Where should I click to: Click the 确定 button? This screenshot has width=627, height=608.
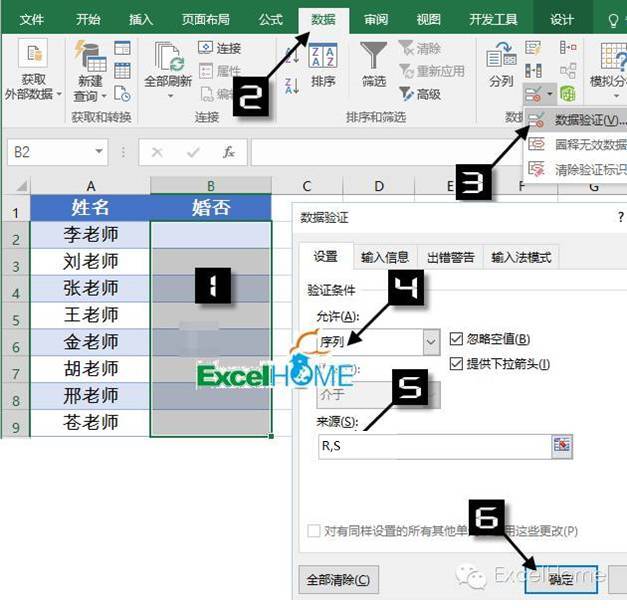click(x=561, y=580)
